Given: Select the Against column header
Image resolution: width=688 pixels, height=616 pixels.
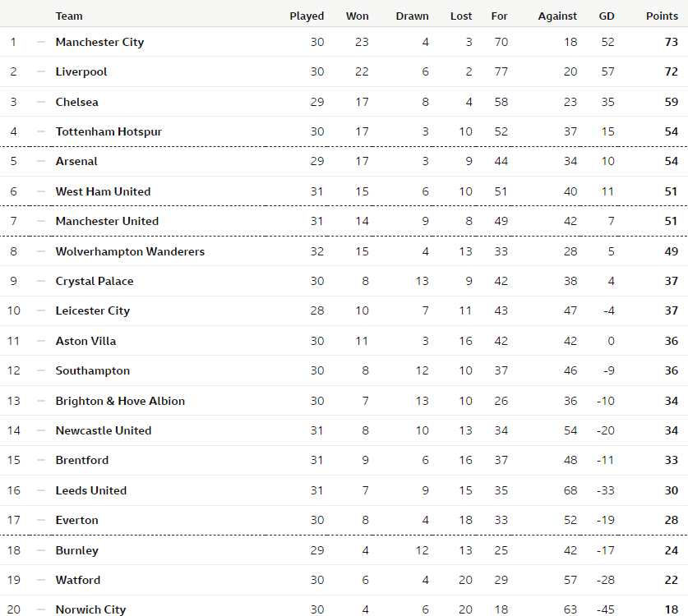Looking at the screenshot, I should [557, 16].
